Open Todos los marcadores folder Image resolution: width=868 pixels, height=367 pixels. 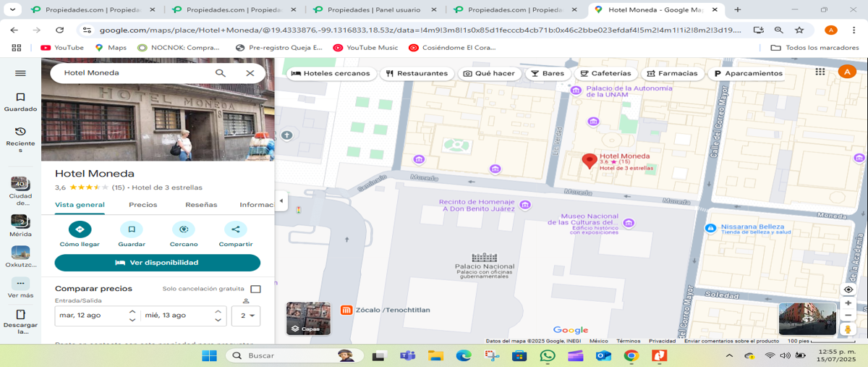click(814, 47)
